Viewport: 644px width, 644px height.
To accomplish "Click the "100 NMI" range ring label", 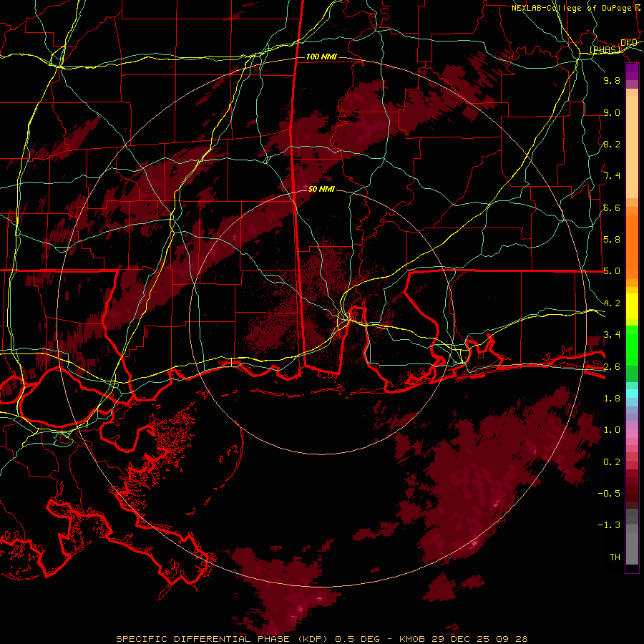I will click(x=321, y=57).
